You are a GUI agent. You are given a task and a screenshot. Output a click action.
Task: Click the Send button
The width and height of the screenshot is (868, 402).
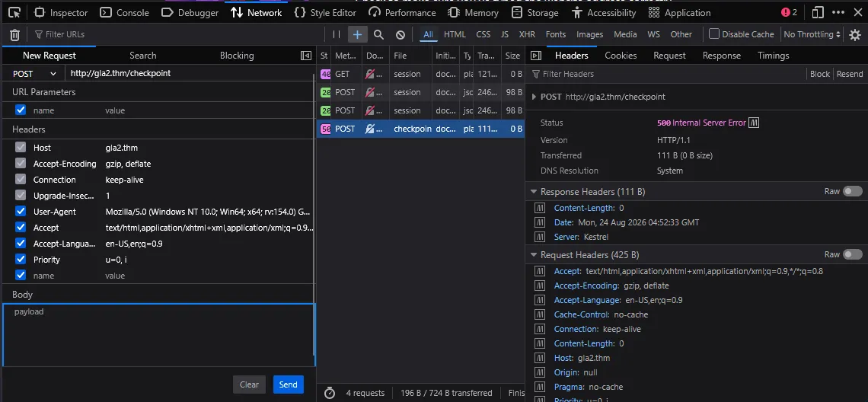pos(289,384)
